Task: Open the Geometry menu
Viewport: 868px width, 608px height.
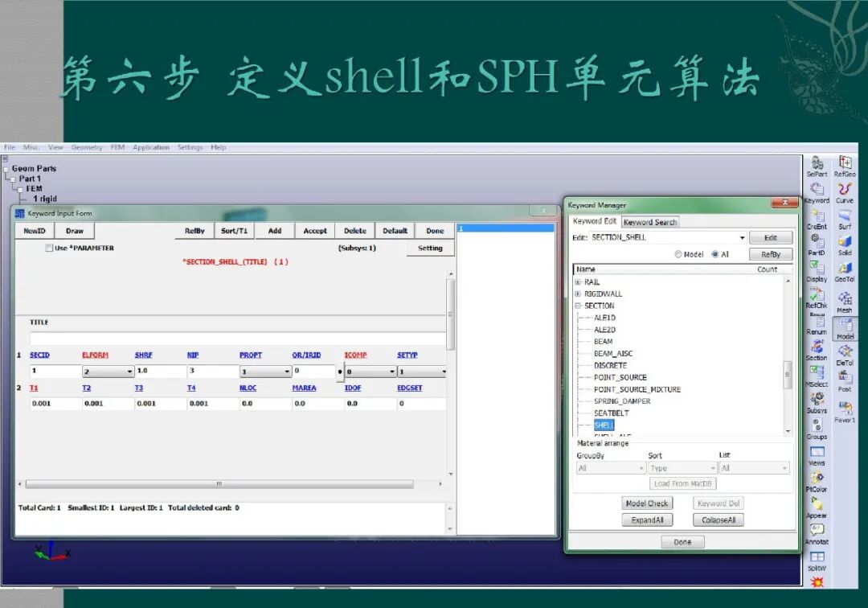Action: click(x=87, y=147)
